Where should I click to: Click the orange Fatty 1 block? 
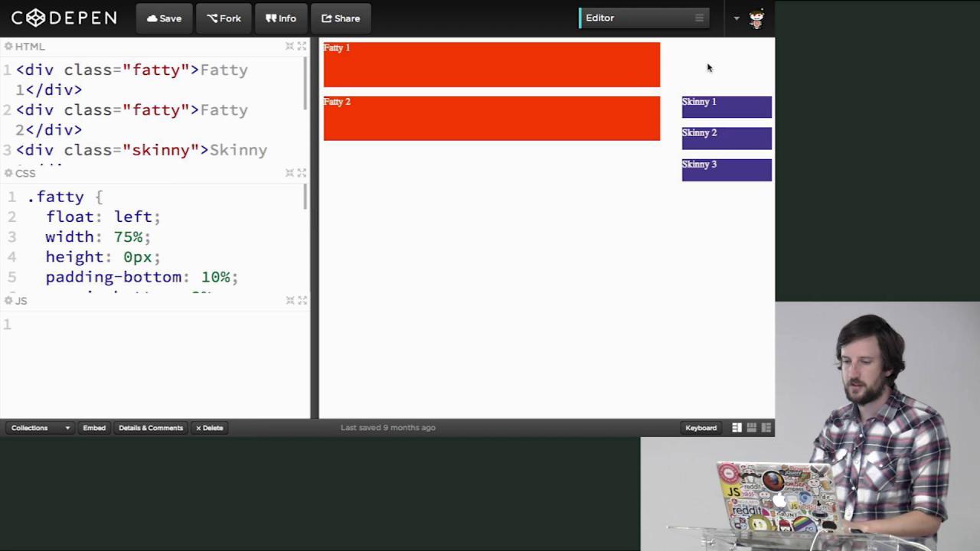[492, 65]
